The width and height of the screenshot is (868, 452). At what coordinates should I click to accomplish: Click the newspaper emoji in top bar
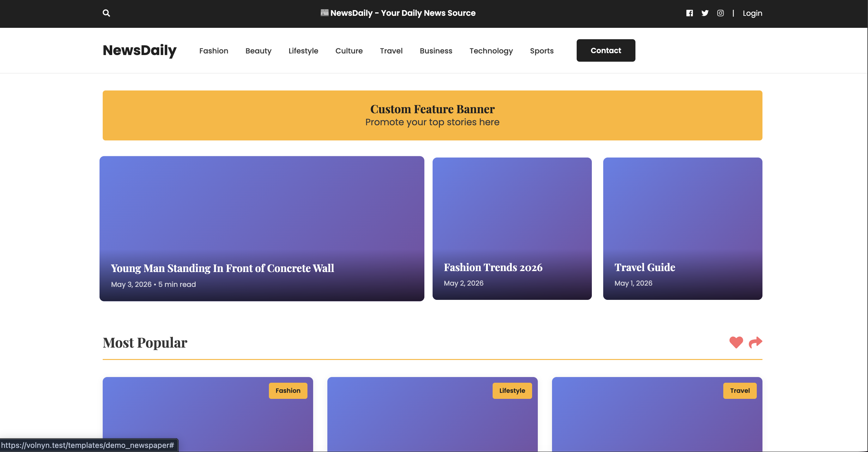pyautogui.click(x=325, y=13)
